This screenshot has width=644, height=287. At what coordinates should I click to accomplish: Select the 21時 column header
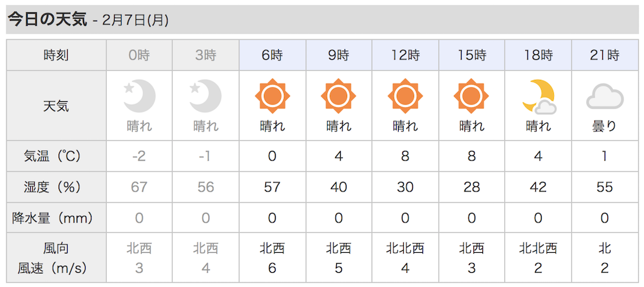click(605, 55)
